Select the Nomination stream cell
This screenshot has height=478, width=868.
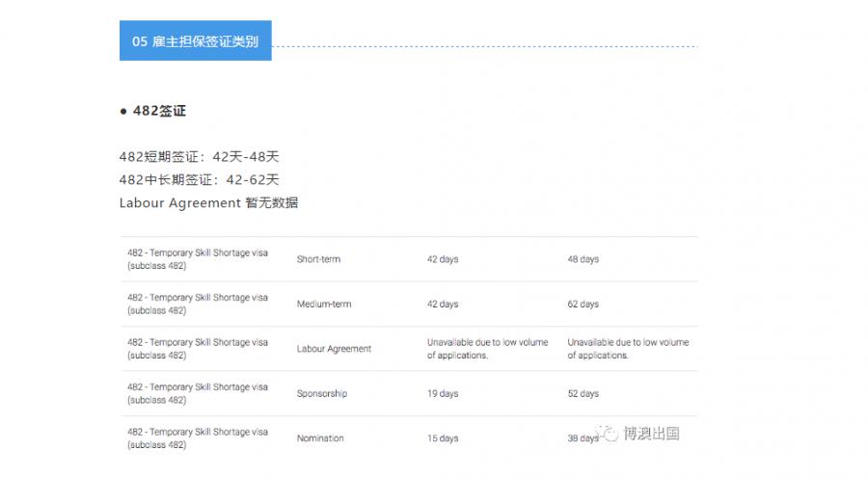tap(320, 438)
